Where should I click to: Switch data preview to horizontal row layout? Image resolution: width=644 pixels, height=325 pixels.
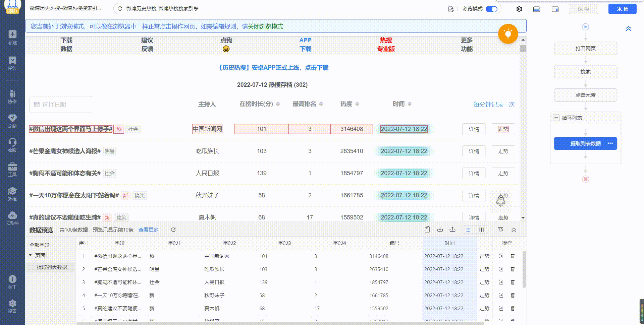point(468,230)
